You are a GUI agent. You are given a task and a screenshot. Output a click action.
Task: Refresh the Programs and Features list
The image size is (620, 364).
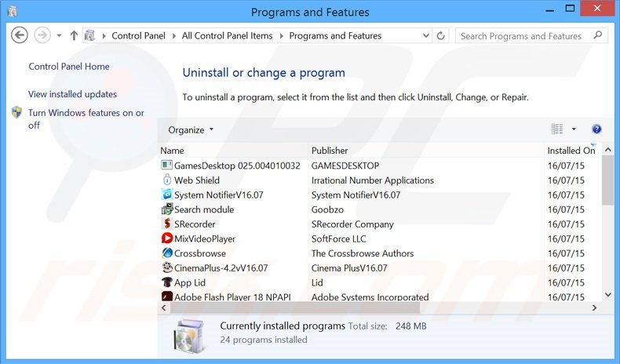point(440,36)
